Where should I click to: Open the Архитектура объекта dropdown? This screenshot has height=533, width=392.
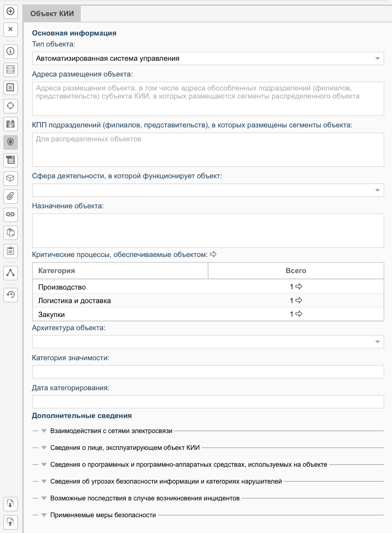click(377, 342)
